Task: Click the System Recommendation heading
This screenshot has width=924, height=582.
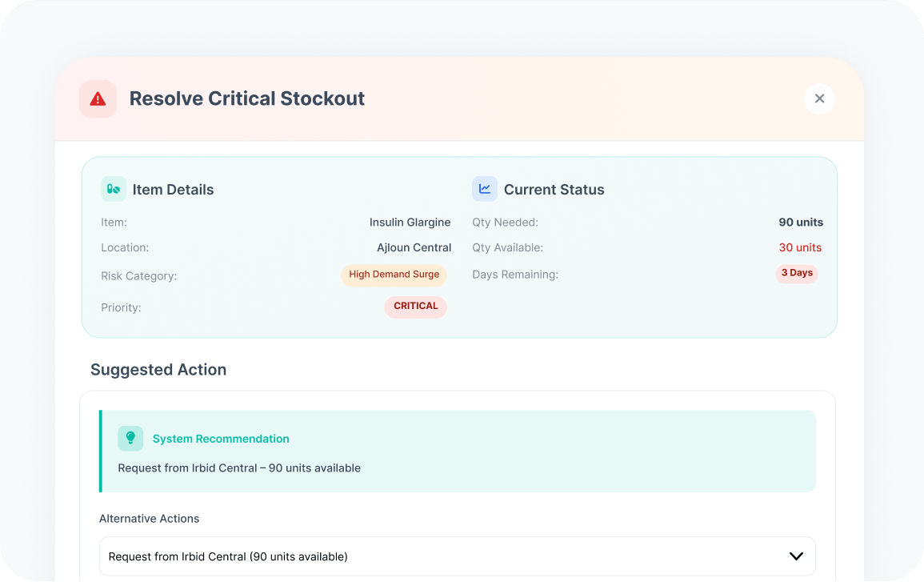Action: (221, 439)
